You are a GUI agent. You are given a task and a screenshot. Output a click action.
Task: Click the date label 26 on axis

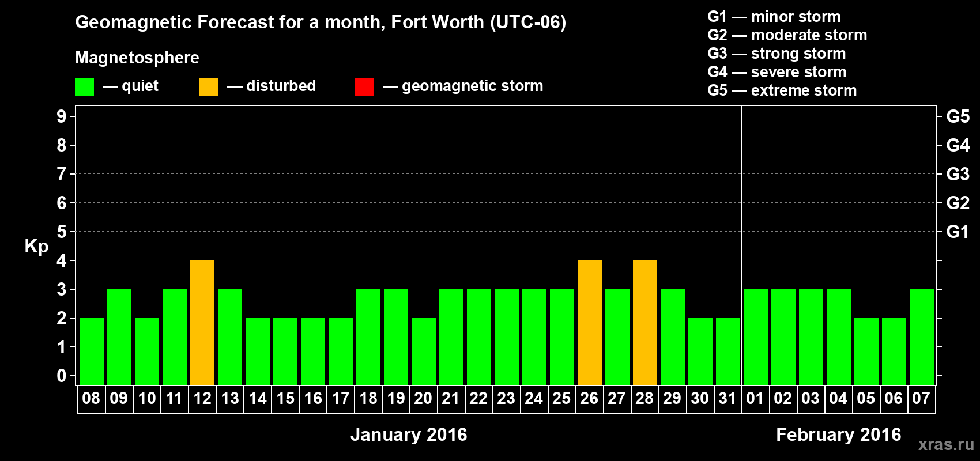(590, 399)
